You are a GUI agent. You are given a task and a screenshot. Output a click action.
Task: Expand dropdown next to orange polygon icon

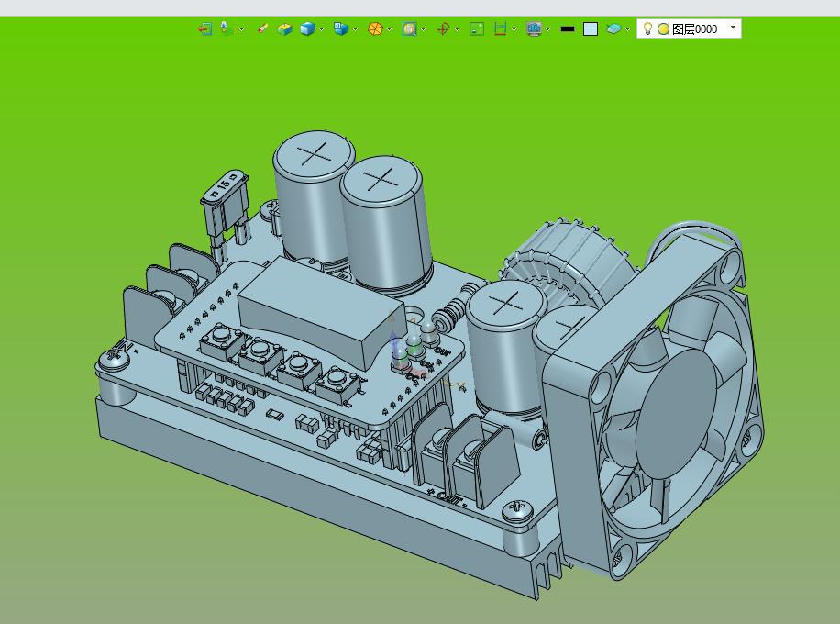coord(390,29)
